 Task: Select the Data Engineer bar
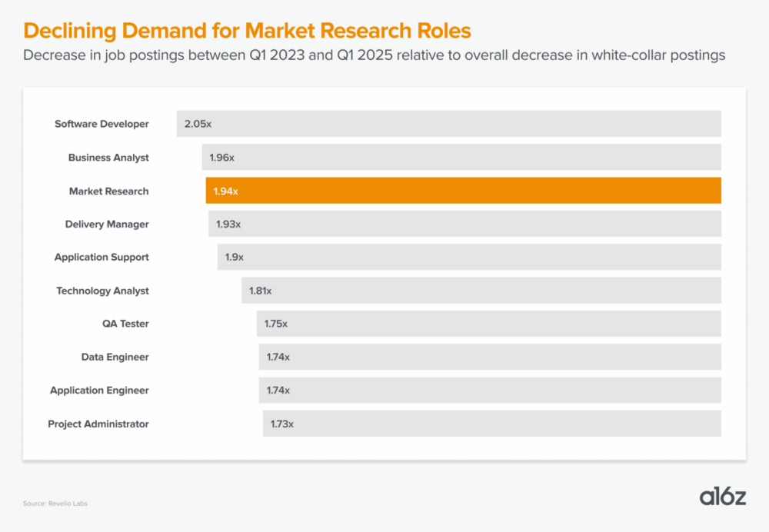pyautogui.click(x=490, y=357)
